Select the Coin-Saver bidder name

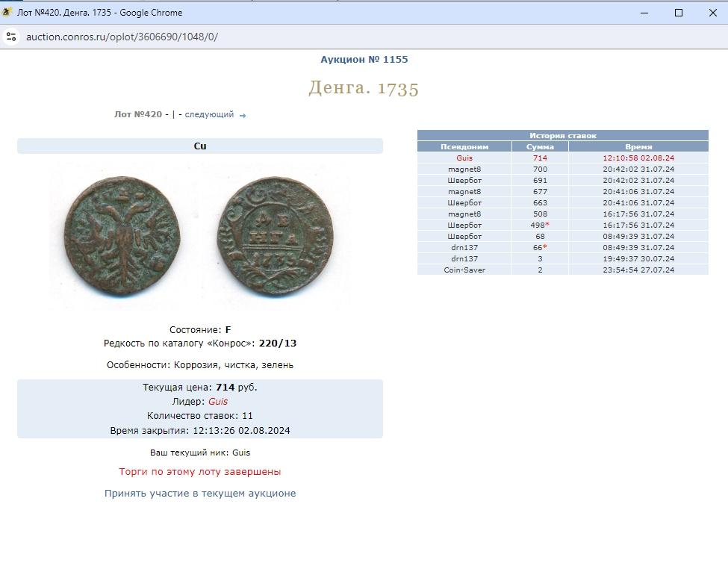coord(464,270)
